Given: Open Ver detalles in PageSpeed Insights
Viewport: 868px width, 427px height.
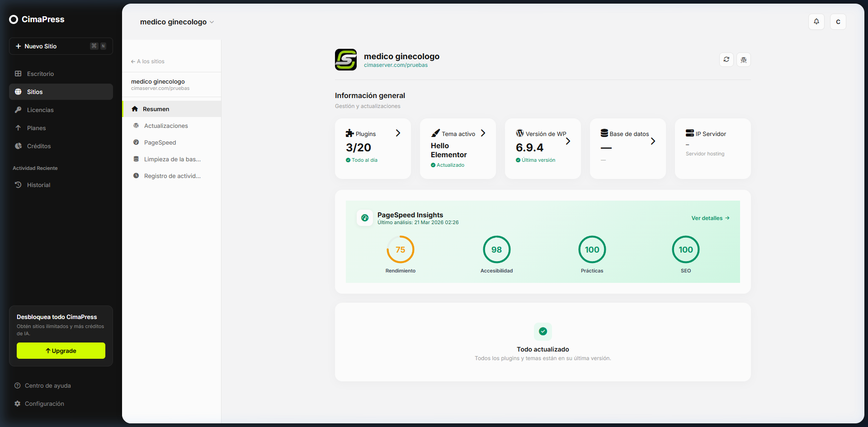Looking at the screenshot, I should click(710, 218).
